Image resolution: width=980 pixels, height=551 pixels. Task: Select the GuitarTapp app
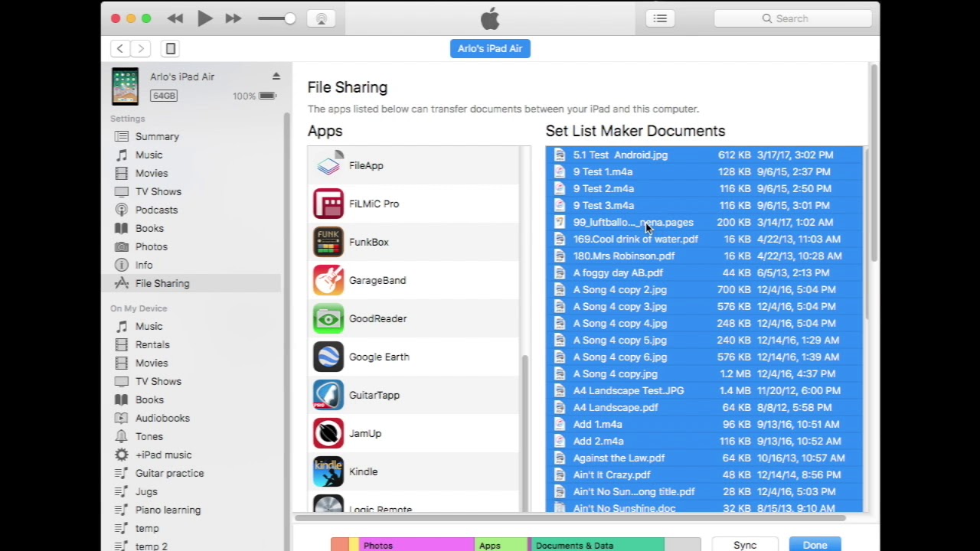413,395
